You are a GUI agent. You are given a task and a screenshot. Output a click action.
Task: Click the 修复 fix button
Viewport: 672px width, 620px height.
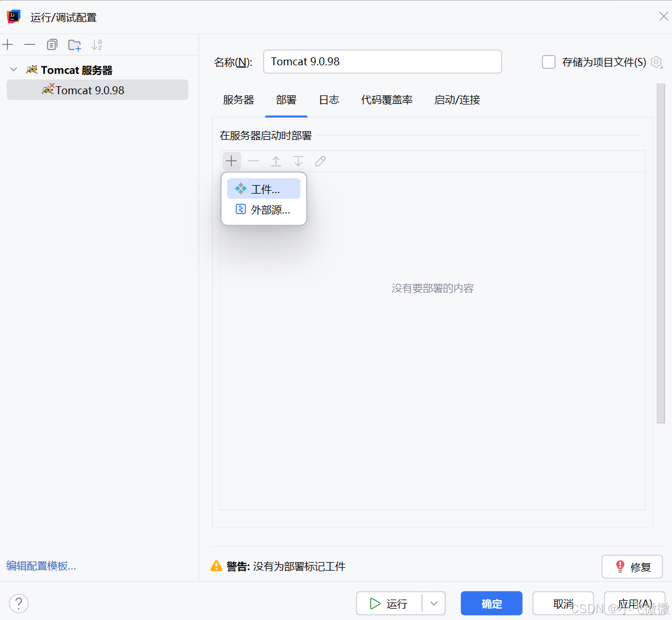click(632, 567)
